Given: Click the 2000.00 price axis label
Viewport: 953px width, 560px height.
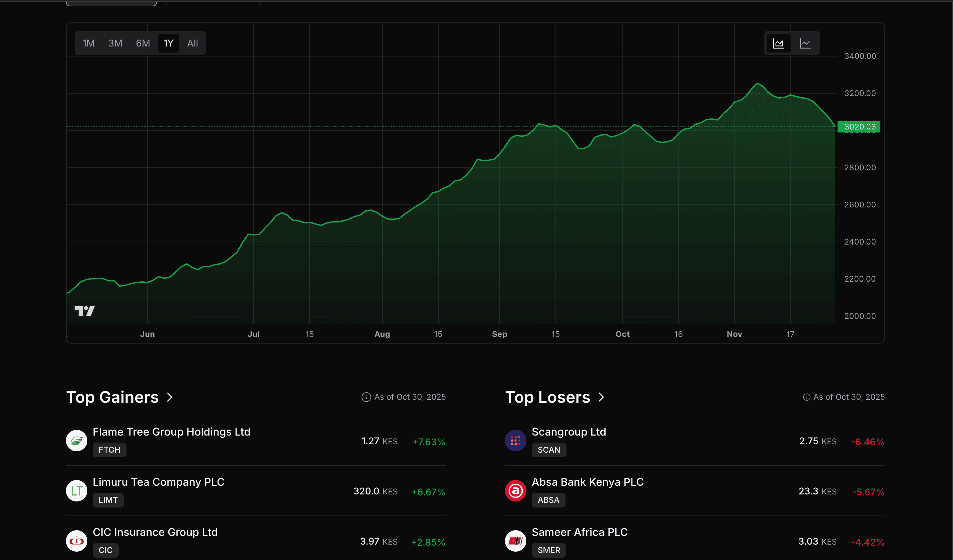Looking at the screenshot, I should 860,316.
